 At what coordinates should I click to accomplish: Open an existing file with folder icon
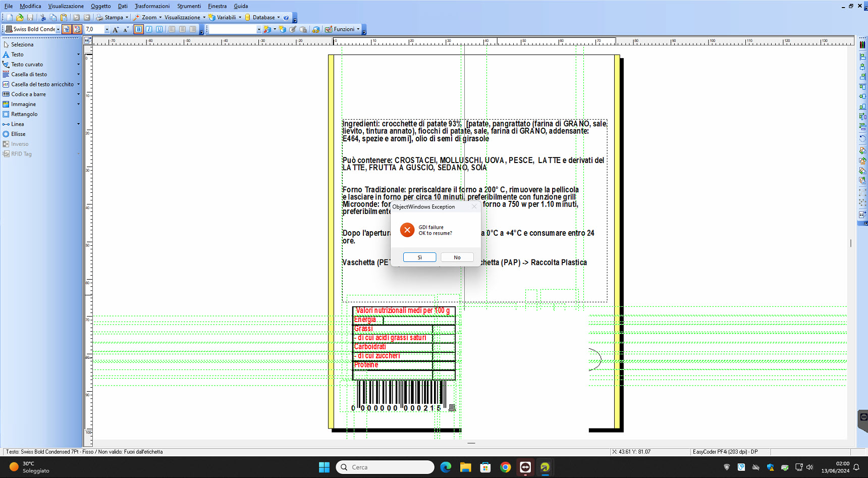[20, 17]
